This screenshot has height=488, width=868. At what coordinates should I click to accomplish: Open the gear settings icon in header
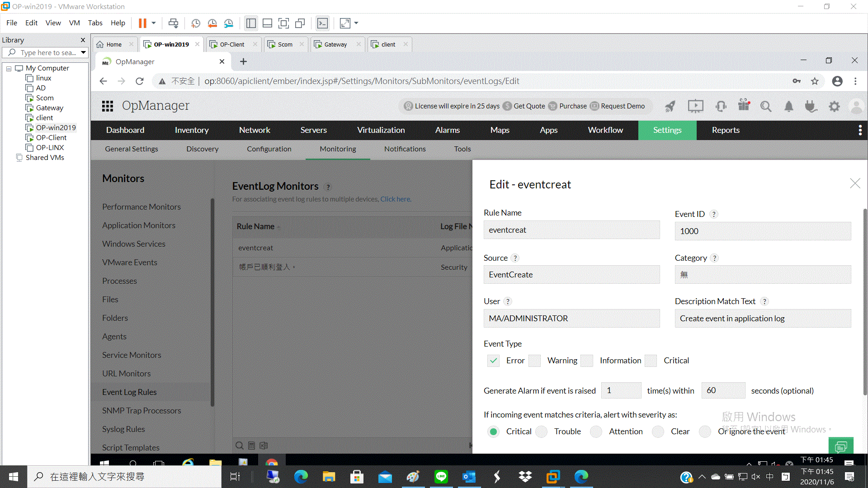click(x=834, y=106)
